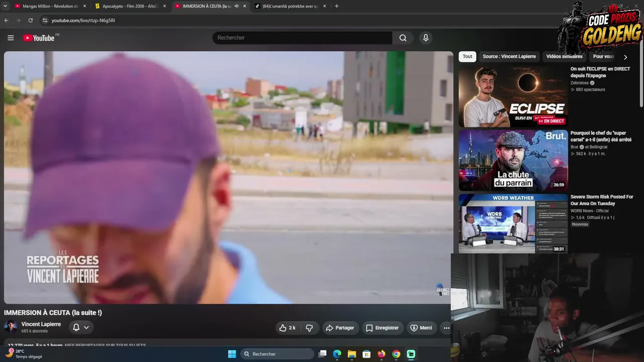The height and width of the screenshot is (362, 644).
Task: Mute the IMMERSION À CEUTA tab audio
Action: click(236, 6)
